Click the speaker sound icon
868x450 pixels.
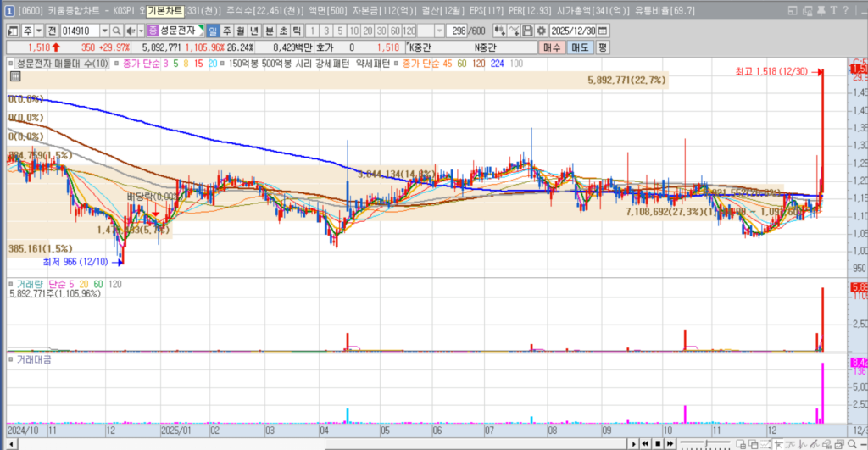(x=131, y=31)
